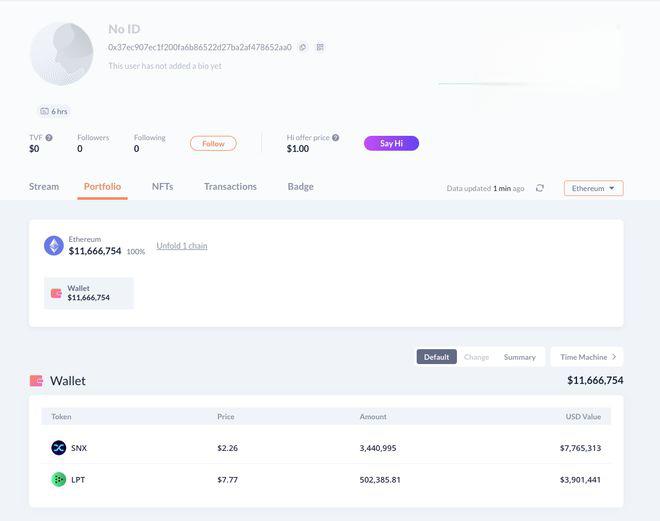
Task: Click the LPT USD value $3,901,441
Action: click(580, 480)
